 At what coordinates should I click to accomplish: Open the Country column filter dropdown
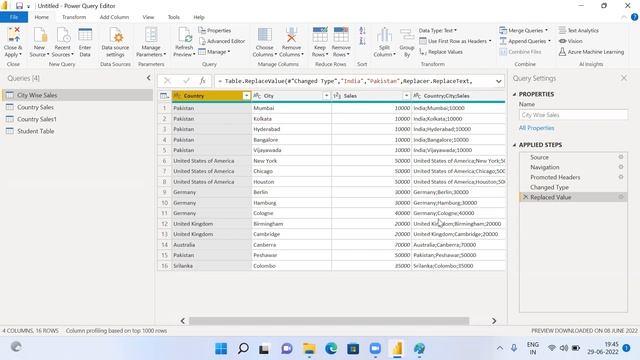(x=246, y=96)
